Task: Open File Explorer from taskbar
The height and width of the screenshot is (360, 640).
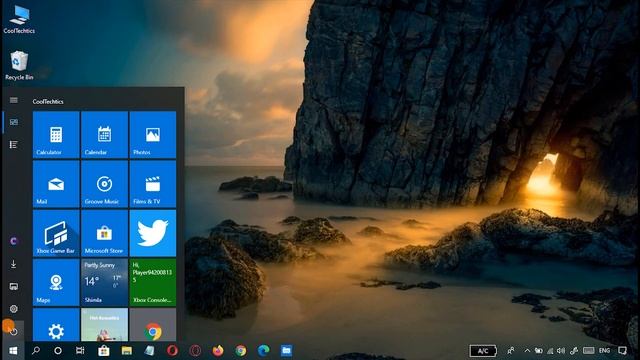Action: click(127, 351)
